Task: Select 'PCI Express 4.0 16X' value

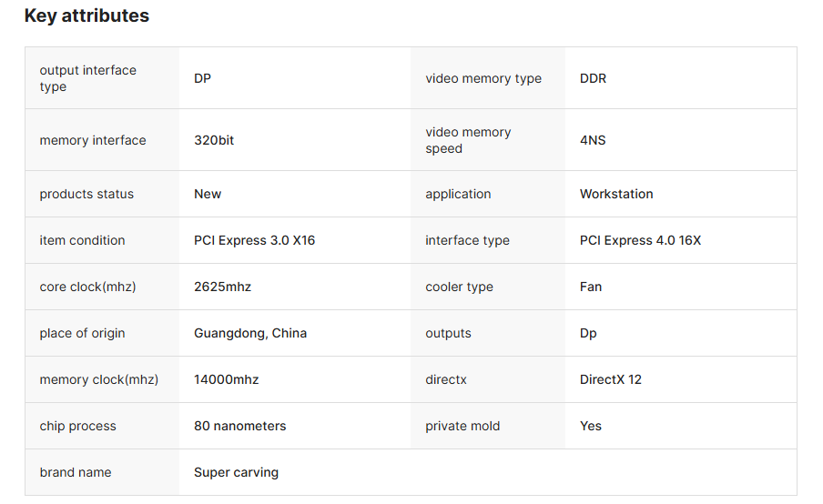Action: pyautogui.click(x=640, y=240)
